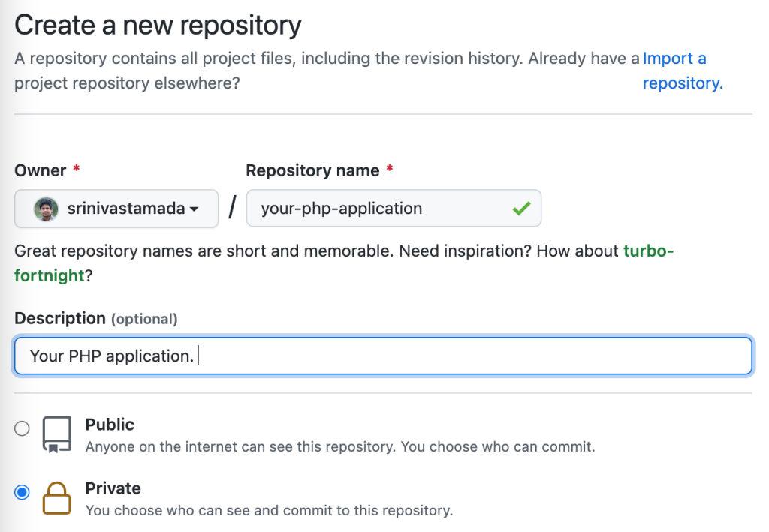Open the srinivastamada owner dropdown
This screenshot has width=769, height=532.
coord(116,209)
